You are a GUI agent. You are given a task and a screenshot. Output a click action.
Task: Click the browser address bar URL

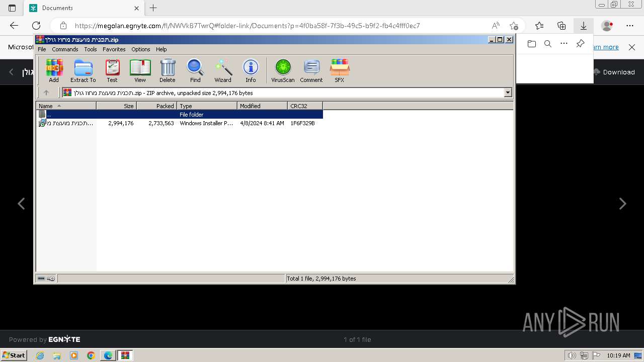247,26
